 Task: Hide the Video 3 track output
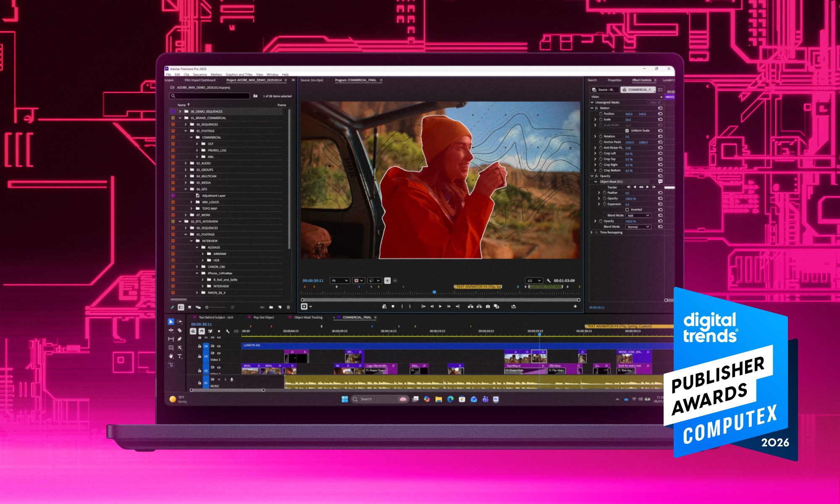click(219, 353)
